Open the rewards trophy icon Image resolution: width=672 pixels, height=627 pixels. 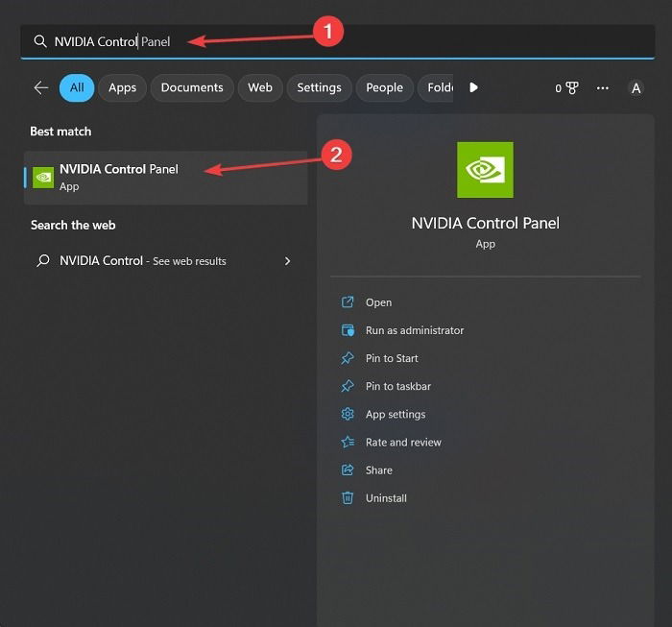(572, 88)
